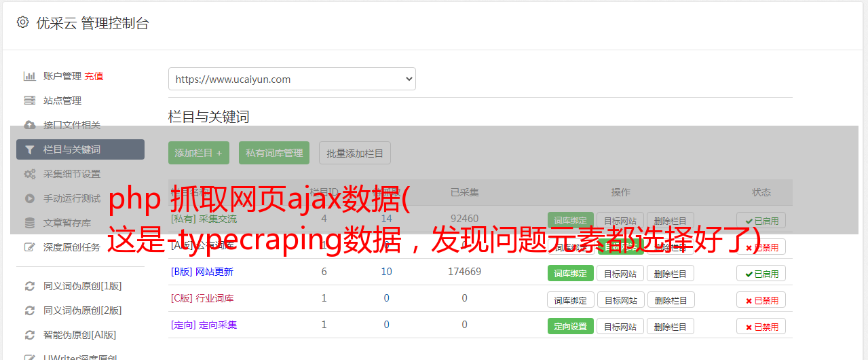Click the gear icon beside 优采云 管理控制台
The image size is (868, 360).
(x=22, y=22)
